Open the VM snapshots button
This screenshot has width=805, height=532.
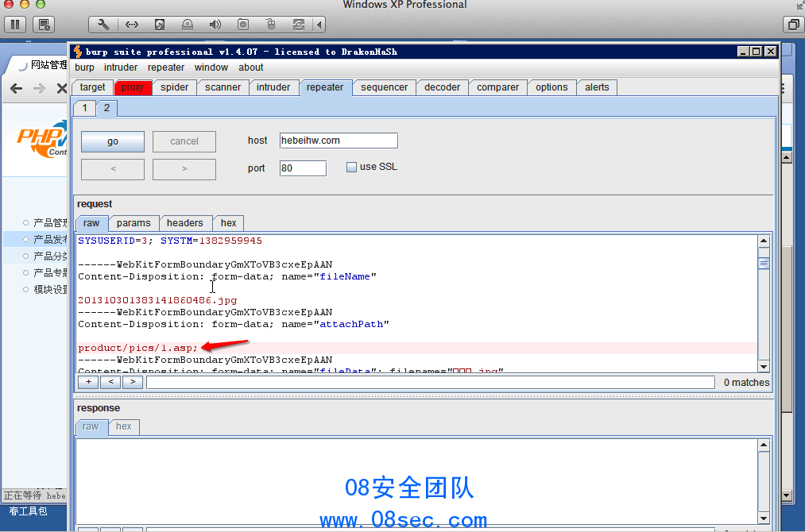point(44,25)
